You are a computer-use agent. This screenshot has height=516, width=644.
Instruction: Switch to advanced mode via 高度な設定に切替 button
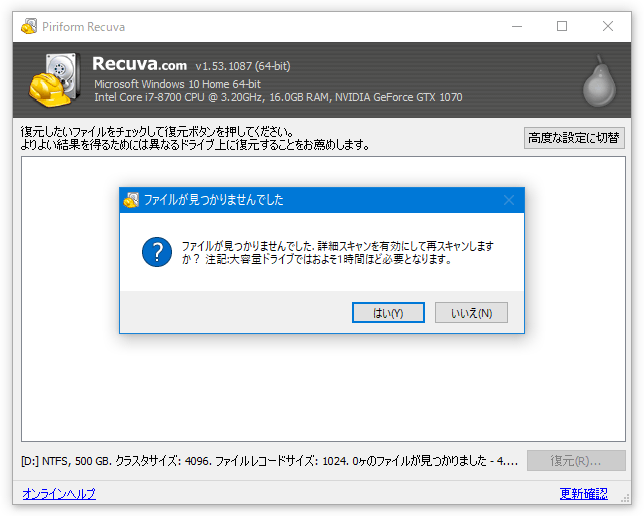pos(574,138)
